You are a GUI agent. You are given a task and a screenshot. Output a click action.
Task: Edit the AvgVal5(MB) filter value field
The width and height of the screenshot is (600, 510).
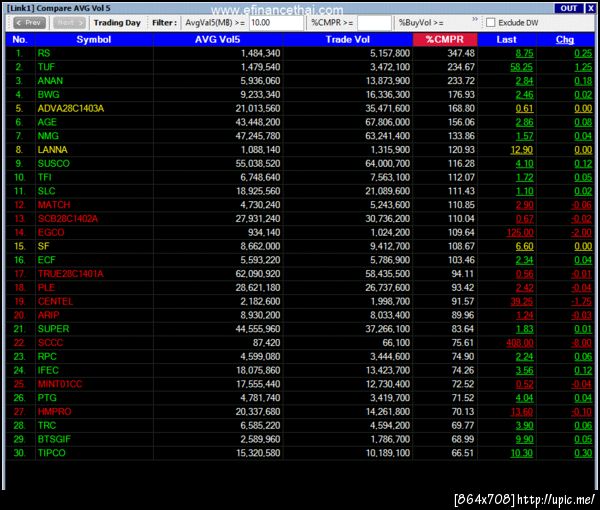pos(276,23)
